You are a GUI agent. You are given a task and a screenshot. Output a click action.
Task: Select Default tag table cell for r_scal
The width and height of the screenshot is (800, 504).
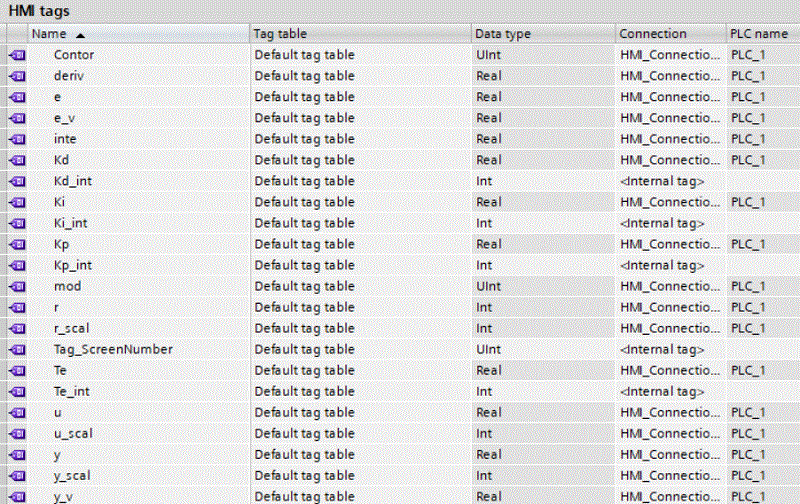coord(304,328)
